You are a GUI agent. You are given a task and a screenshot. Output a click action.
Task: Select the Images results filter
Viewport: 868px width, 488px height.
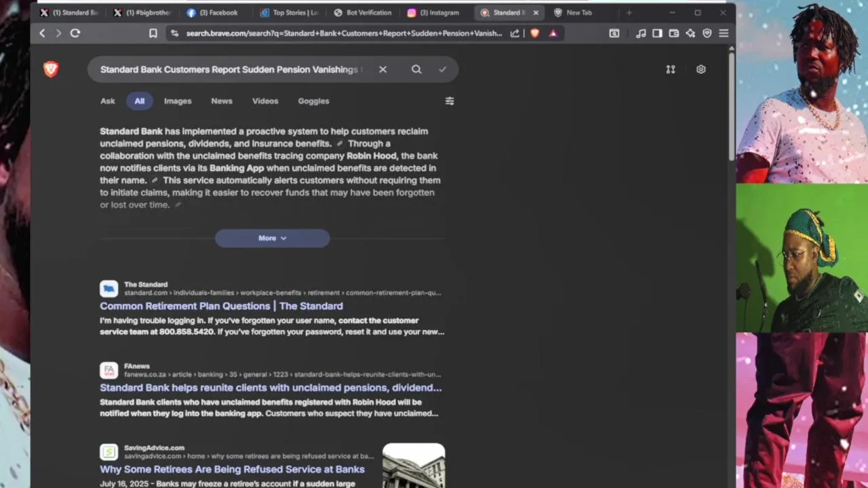coord(178,101)
